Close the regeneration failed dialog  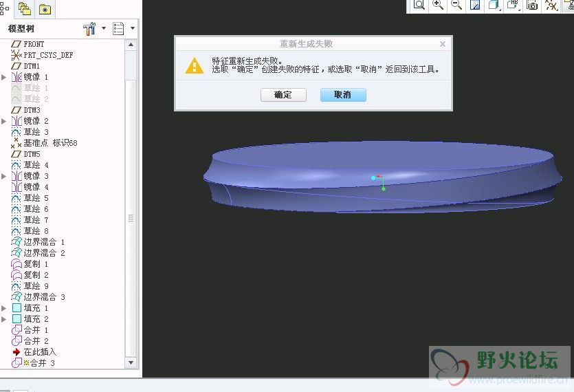click(x=443, y=44)
